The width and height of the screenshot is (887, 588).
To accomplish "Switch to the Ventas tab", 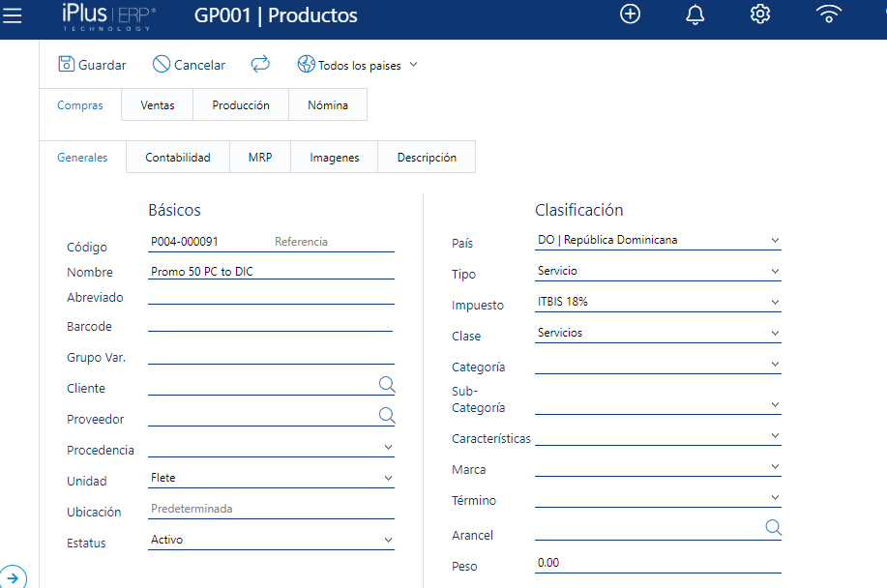I will tap(158, 105).
